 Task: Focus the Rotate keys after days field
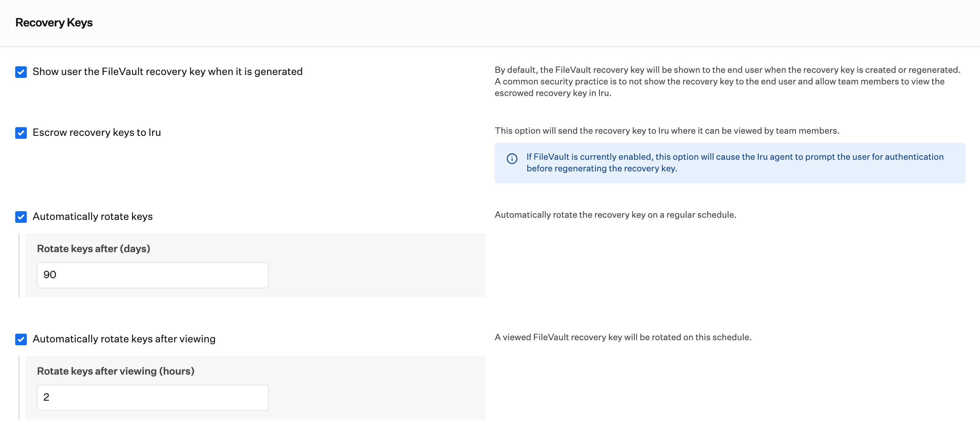(x=152, y=275)
